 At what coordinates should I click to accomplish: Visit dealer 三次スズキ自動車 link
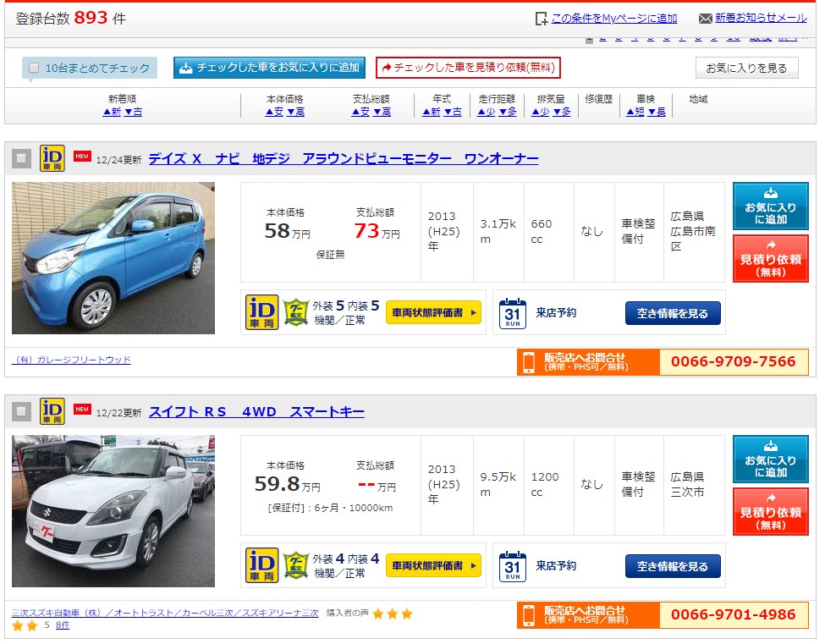pyautogui.click(x=165, y=613)
